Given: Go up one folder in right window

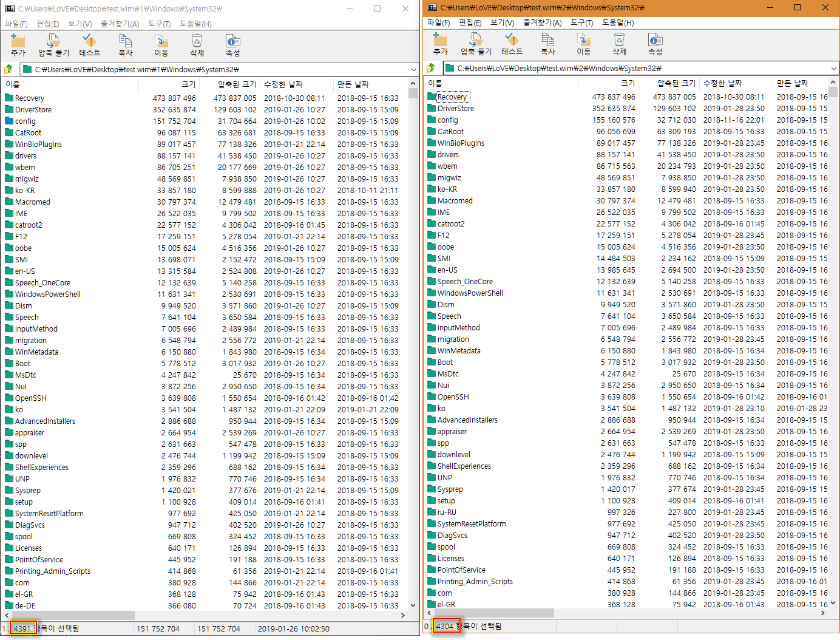Looking at the screenshot, I should pyautogui.click(x=431, y=68).
